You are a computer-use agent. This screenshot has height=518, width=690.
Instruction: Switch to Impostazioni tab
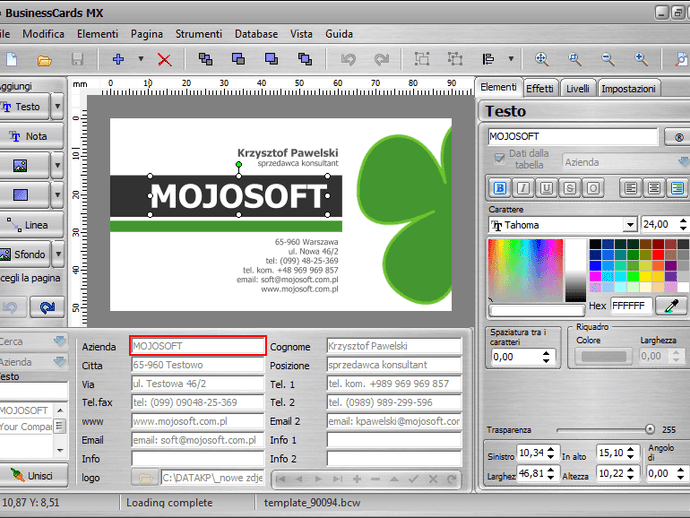click(x=628, y=88)
